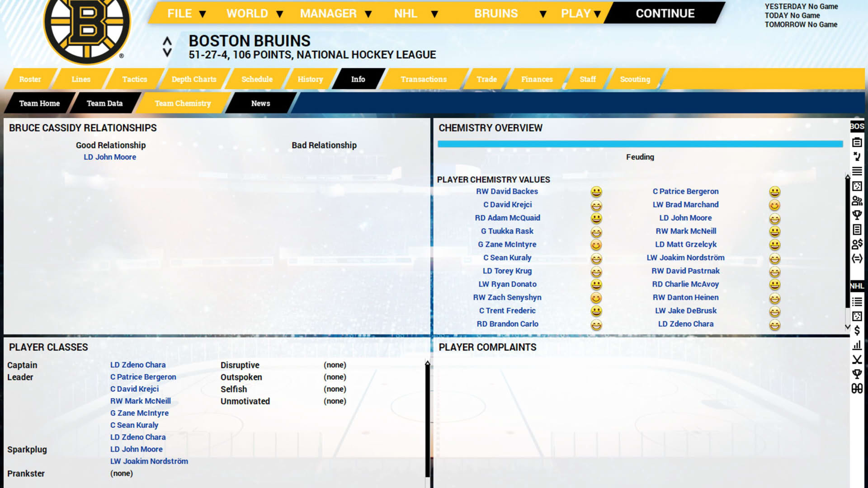Viewport: 868px width, 488px height.
Task: Select the previous team up arrow
Action: 167,41
